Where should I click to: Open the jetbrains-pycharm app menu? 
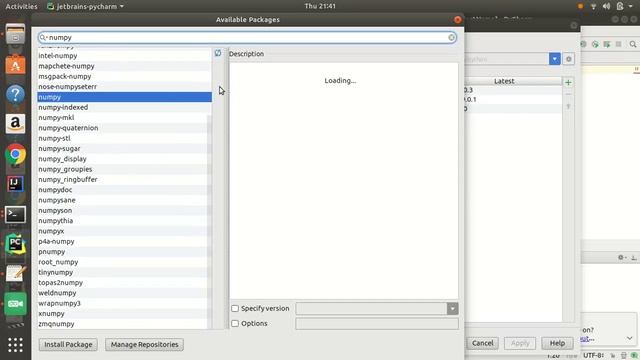85,6
